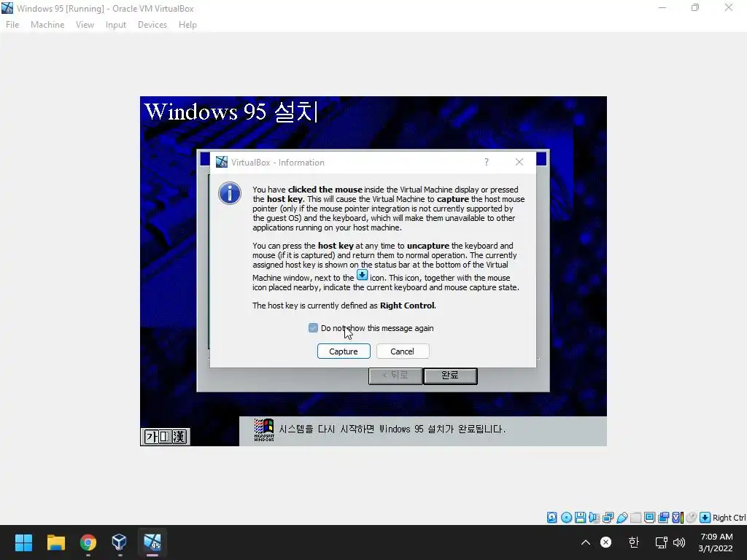Click the audio speaker status icon
This screenshot has height=560, width=747.
594,518
